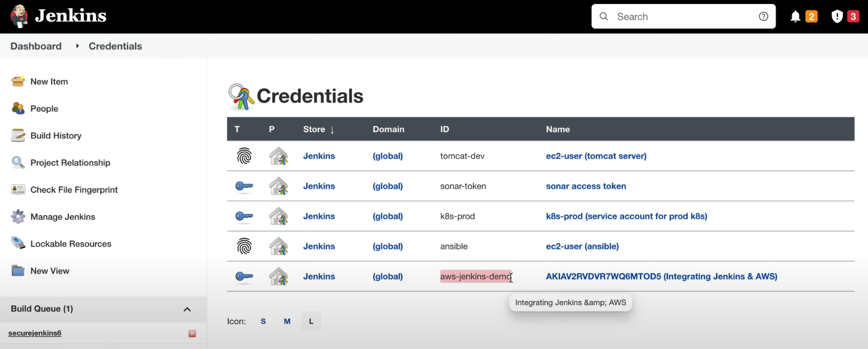Viewport: 868px width, 349px height.
Task: Open (global) domain link in ansible row
Action: [388, 246]
